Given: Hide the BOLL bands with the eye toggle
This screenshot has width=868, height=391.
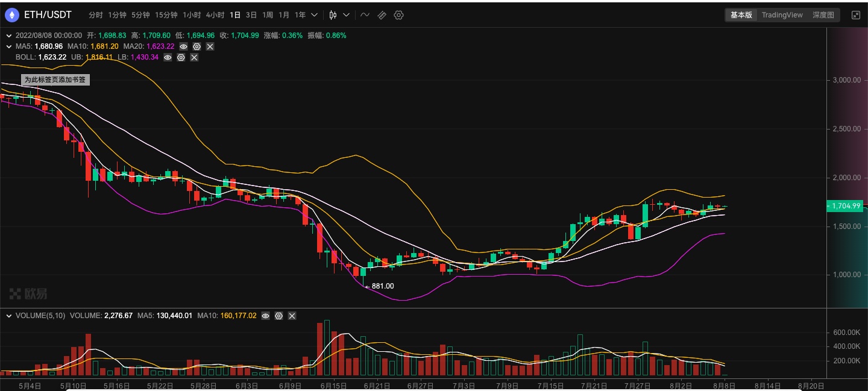Looking at the screenshot, I should pos(168,57).
